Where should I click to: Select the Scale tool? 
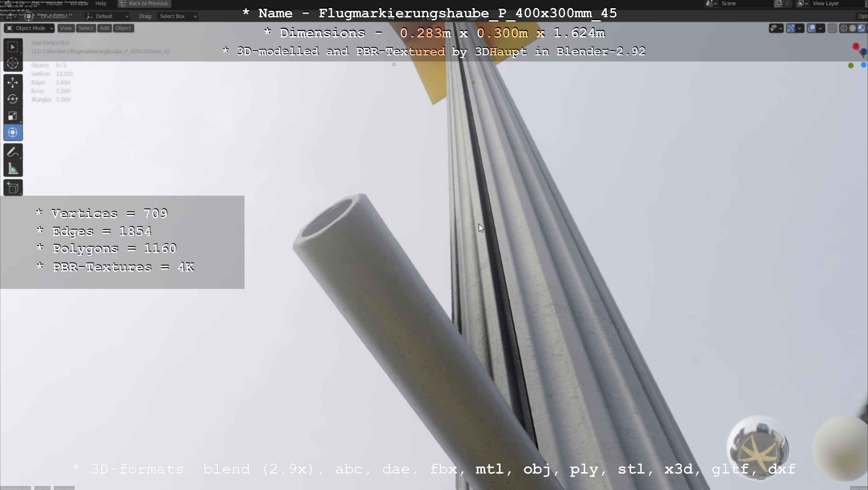point(13,116)
